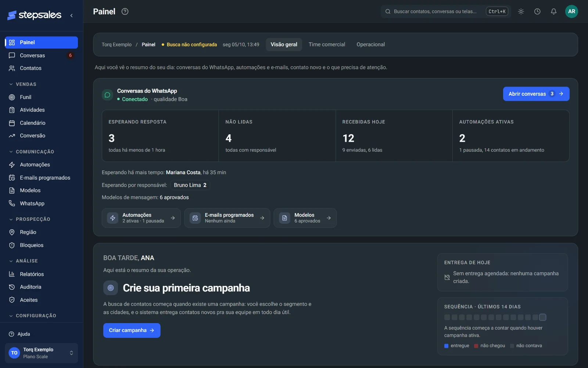Open the Bloqueios page
Screen dimensions: 588x368
pyautogui.click(x=42, y=245)
